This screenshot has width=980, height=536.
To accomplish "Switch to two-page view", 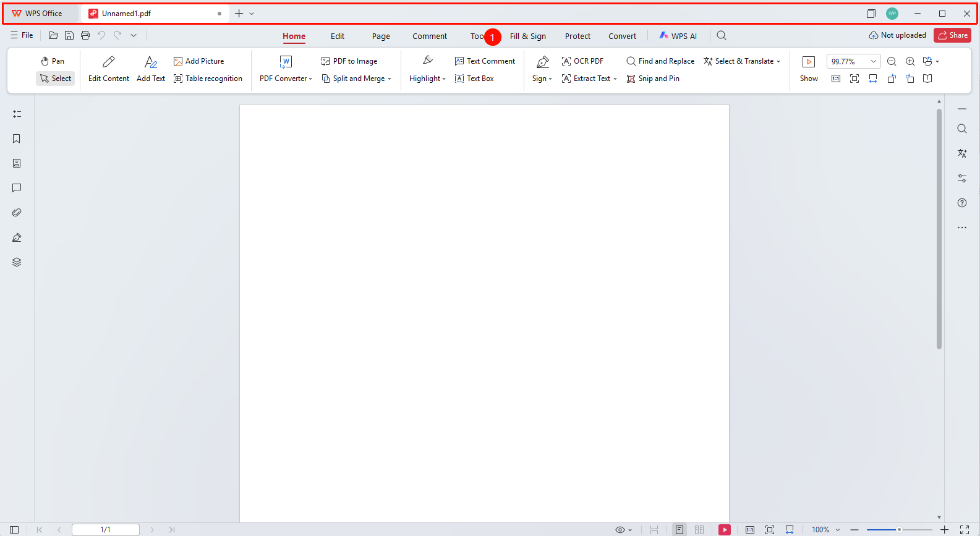I will [x=699, y=530].
